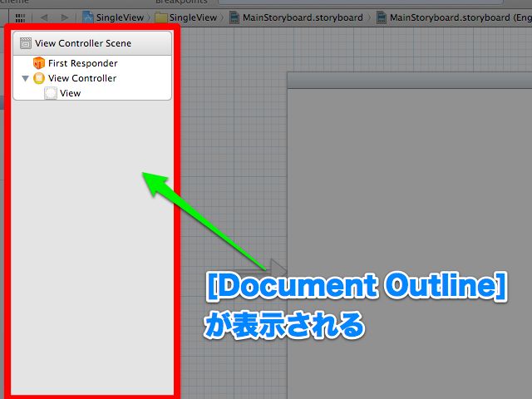
Task: Click the First Responder cube icon
Action: click(x=39, y=63)
